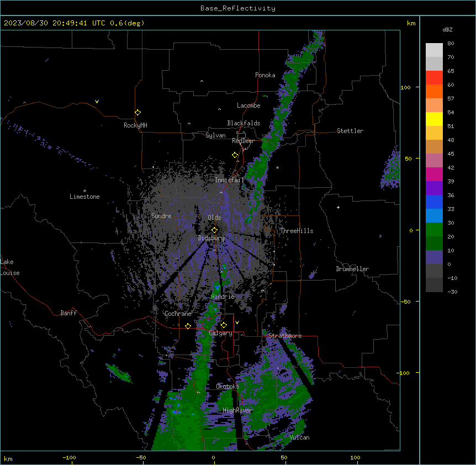Click the yellow diamond marker beside RockyMH
This screenshot has height=465, width=476.
pos(138,113)
